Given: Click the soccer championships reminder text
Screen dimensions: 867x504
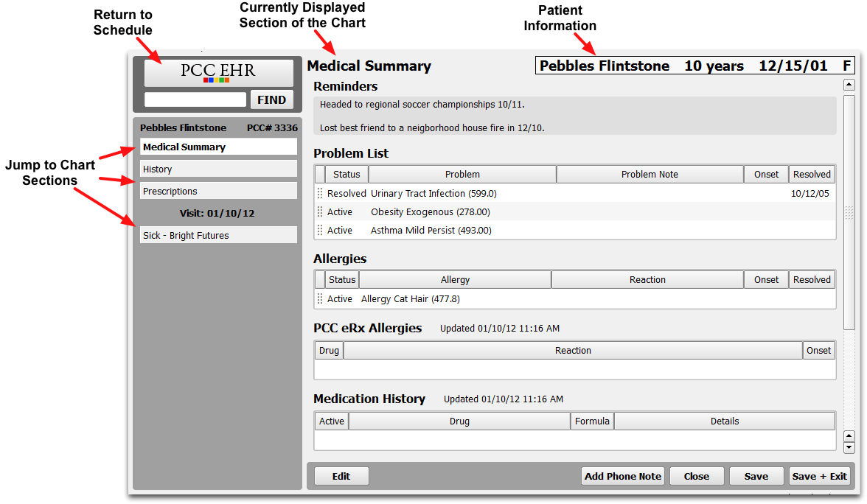Looking at the screenshot, I should tap(422, 105).
